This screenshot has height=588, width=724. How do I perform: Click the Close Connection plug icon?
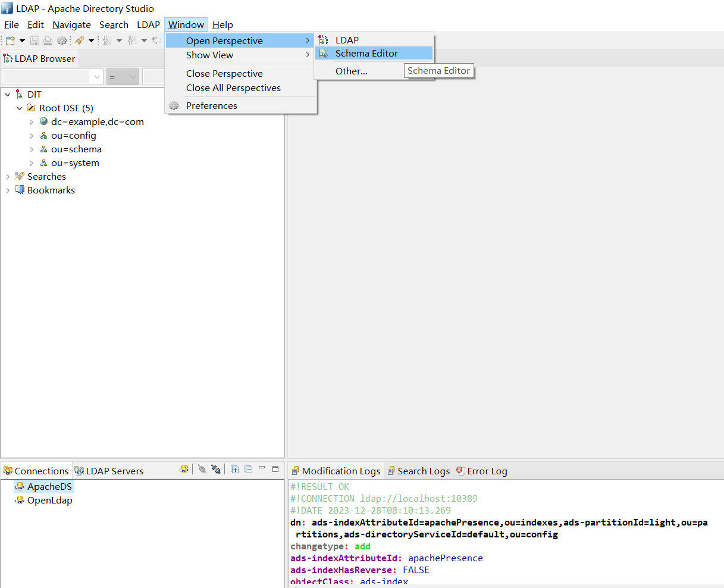tap(215, 470)
